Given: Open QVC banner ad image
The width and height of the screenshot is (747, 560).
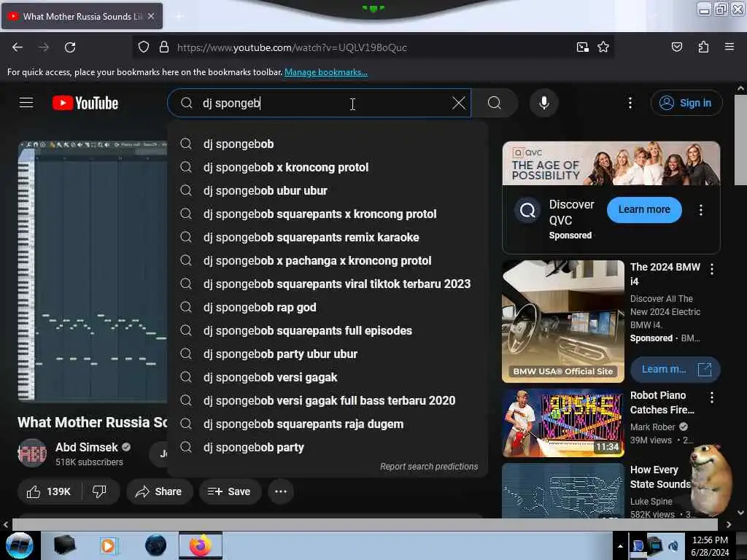Looking at the screenshot, I should tap(611, 163).
